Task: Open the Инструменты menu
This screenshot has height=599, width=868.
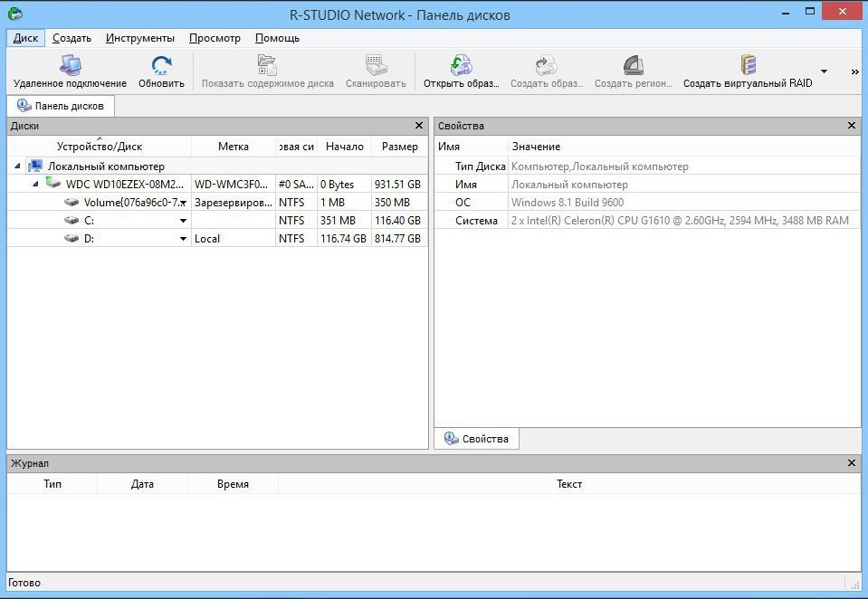Action: click(140, 38)
